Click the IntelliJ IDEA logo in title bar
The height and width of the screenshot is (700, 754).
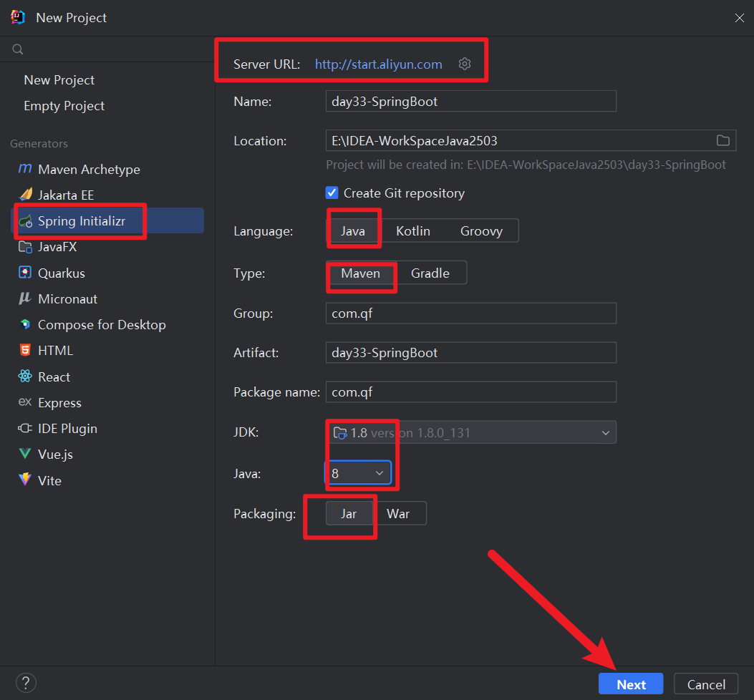18,17
